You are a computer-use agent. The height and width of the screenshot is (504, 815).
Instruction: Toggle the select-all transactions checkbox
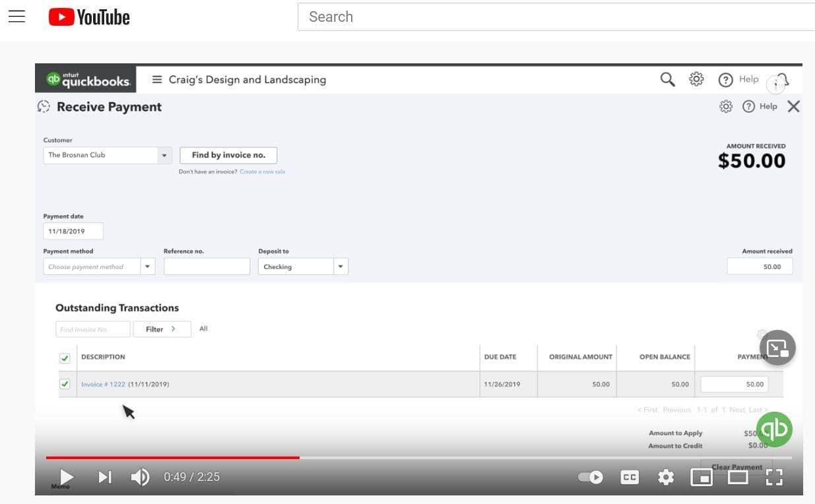65,358
